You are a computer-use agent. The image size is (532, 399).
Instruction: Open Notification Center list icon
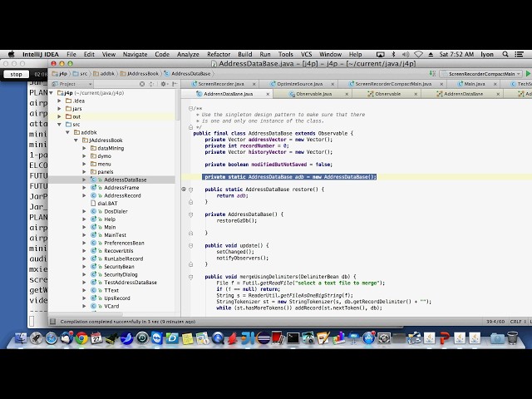pyautogui.click(x=519, y=54)
